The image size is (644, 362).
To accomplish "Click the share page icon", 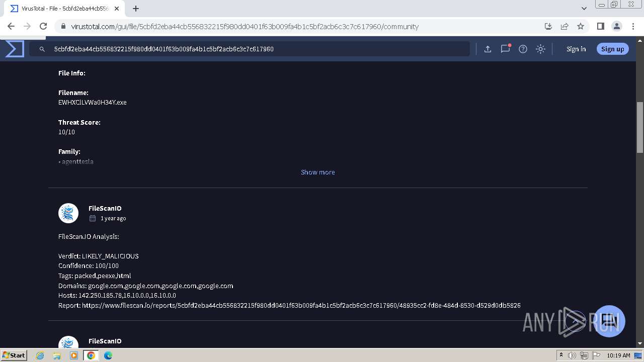I will click(x=565, y=26).
